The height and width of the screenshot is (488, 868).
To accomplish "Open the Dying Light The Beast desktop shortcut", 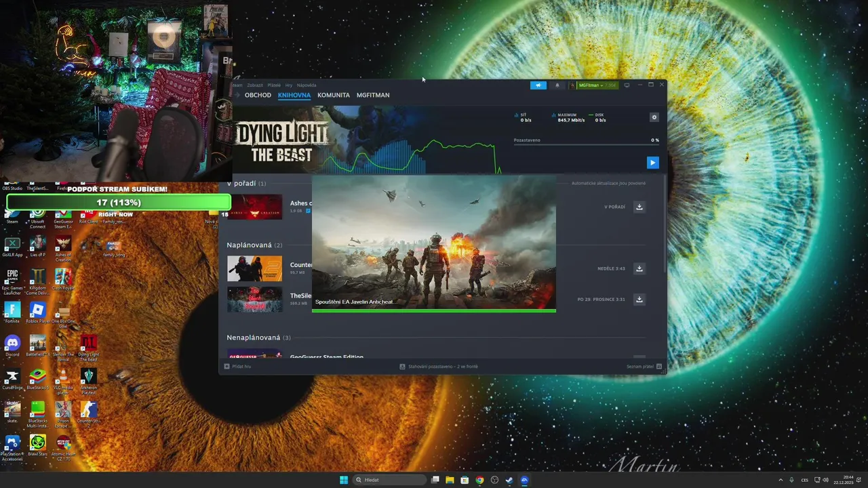I will (x=88, y=347).
